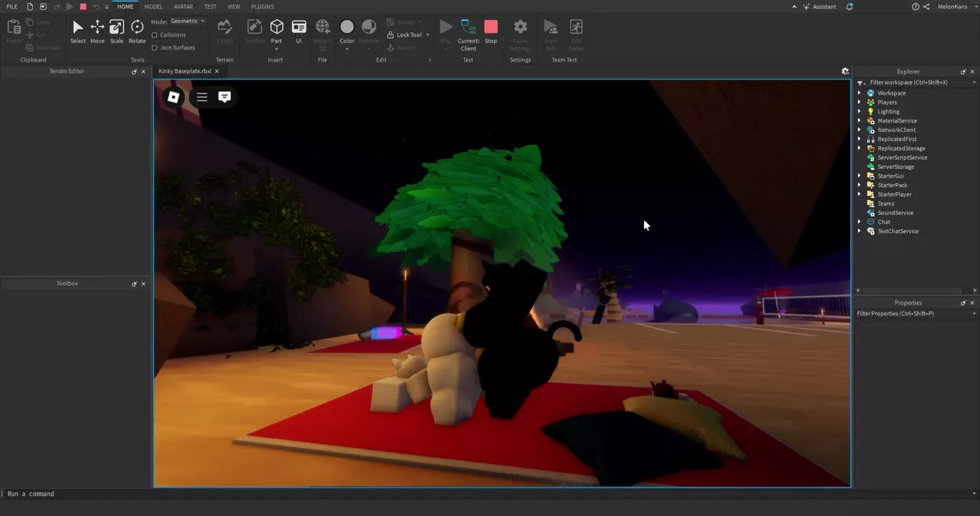Click the MelonKans account name

coord(953,6)
